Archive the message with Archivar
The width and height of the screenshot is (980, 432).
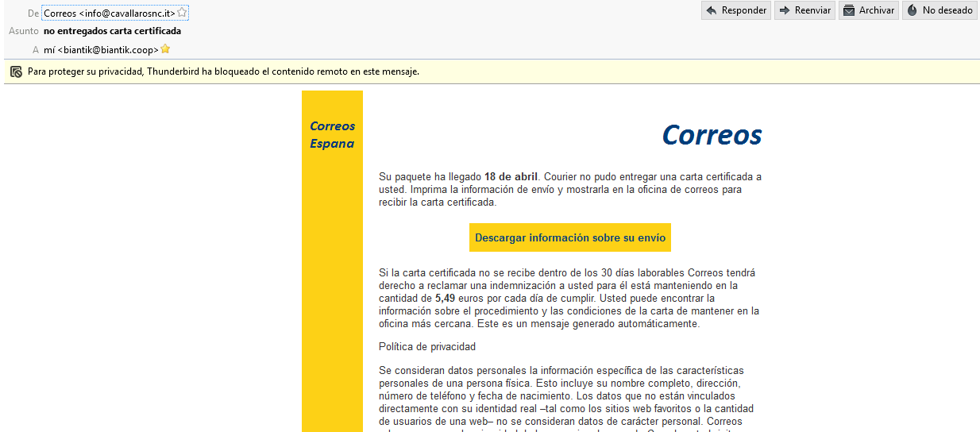(x=869, y=10)
